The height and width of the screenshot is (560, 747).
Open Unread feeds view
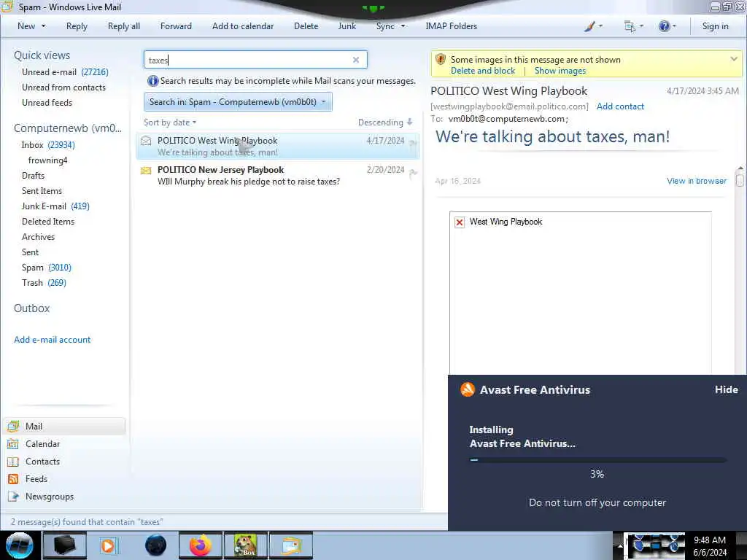pos(47,102)
